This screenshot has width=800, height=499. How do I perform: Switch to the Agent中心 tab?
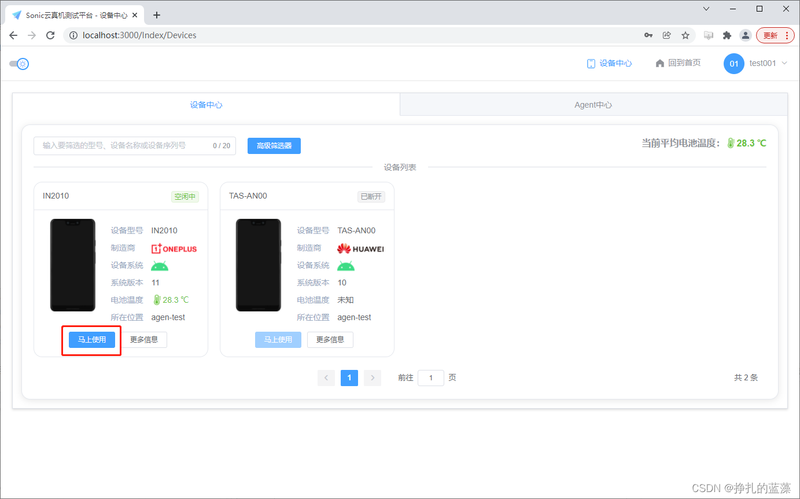[593, 105]
